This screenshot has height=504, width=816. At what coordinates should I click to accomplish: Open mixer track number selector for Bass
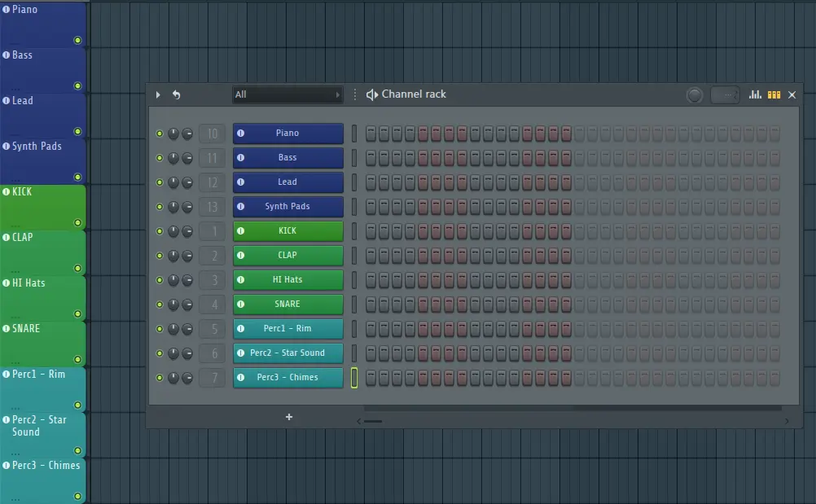[213, 158]
